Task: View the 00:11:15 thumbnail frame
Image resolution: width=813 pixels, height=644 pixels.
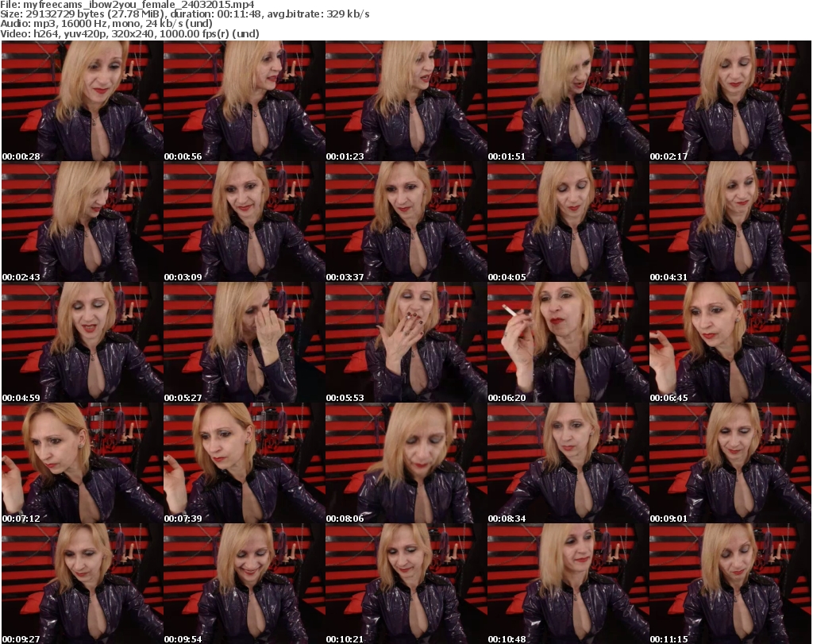Action: [x=730, y=584]
